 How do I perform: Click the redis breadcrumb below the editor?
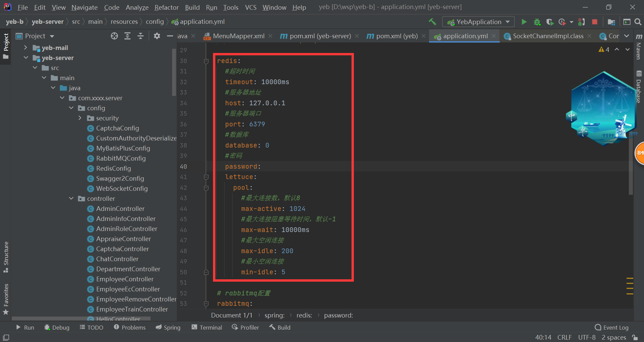pyautogui.click(x=304, y=315)
